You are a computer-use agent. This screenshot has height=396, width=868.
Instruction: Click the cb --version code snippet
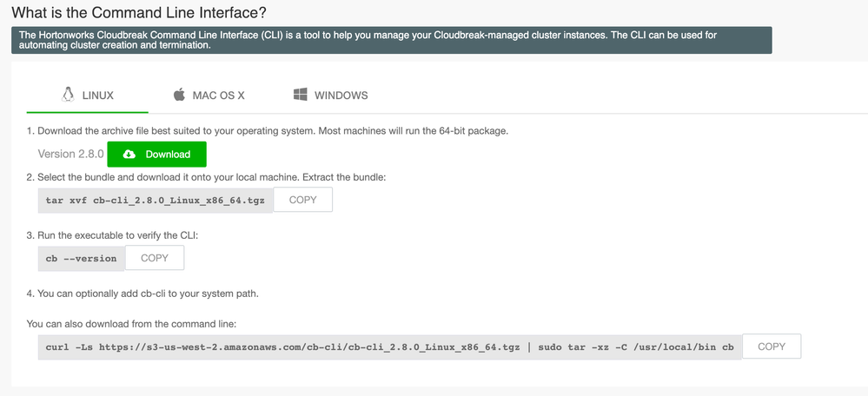click(81, 258)
